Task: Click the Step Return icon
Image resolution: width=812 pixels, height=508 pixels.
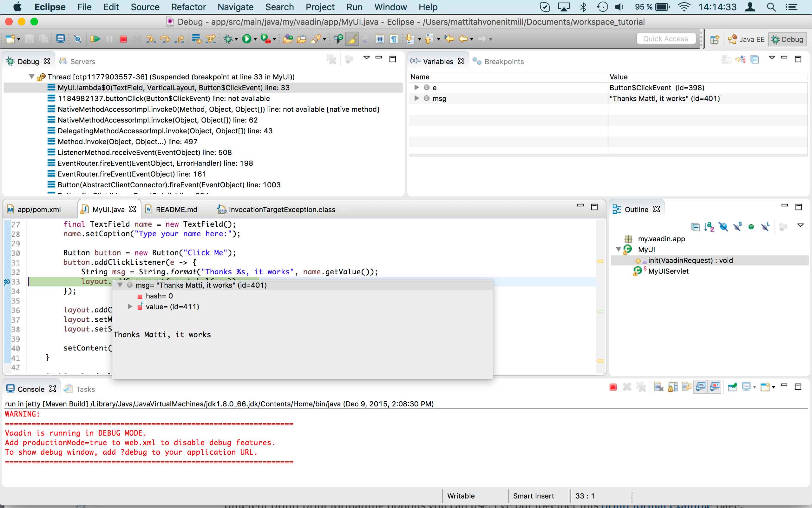Action: 180,39
